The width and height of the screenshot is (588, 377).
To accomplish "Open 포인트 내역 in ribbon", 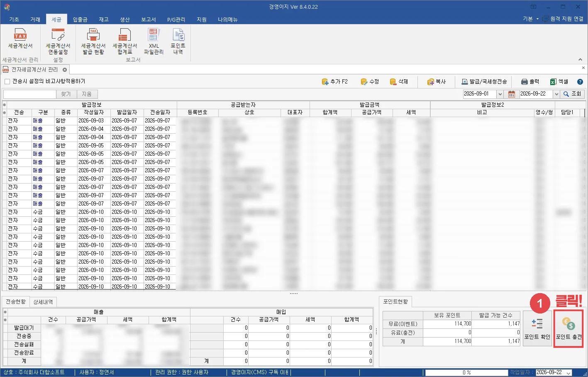I will [x=178, y=42].
